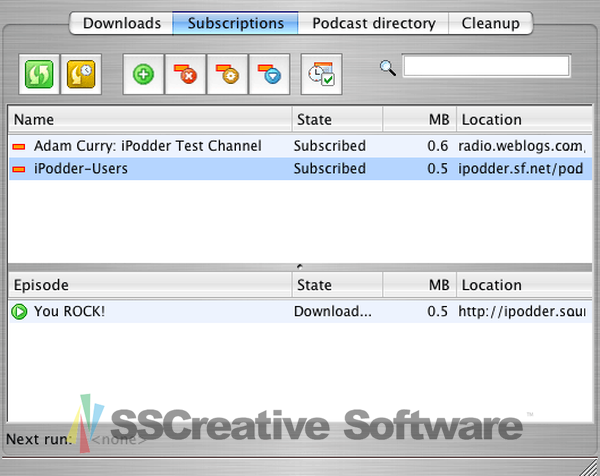The height and width of the screenshot is (476, 600).
Task: Click the feed icon with blue down arrow
Action: click(x=270, y=74)
